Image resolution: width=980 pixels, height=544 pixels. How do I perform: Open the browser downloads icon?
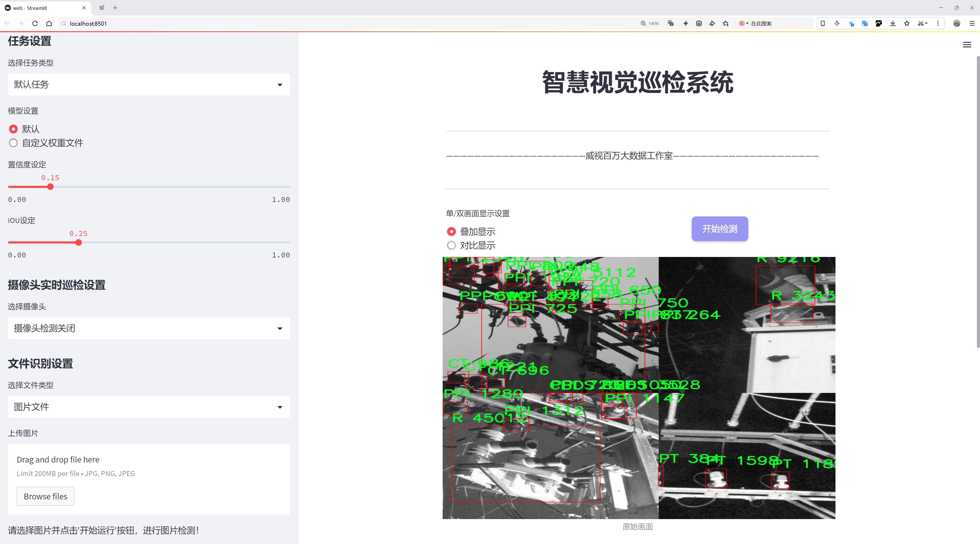[x=893, y=23]
